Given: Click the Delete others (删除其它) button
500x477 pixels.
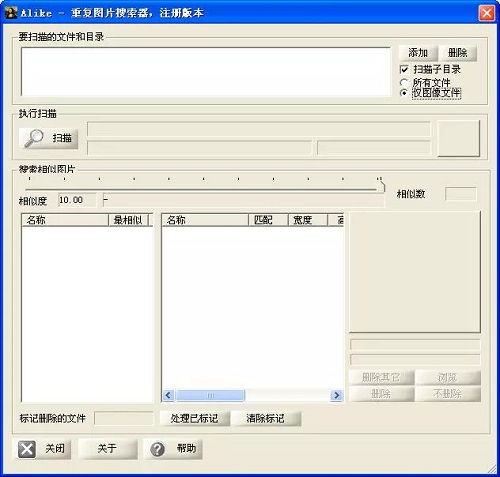Looking at the screenshot, I should (x=381, y=378).
